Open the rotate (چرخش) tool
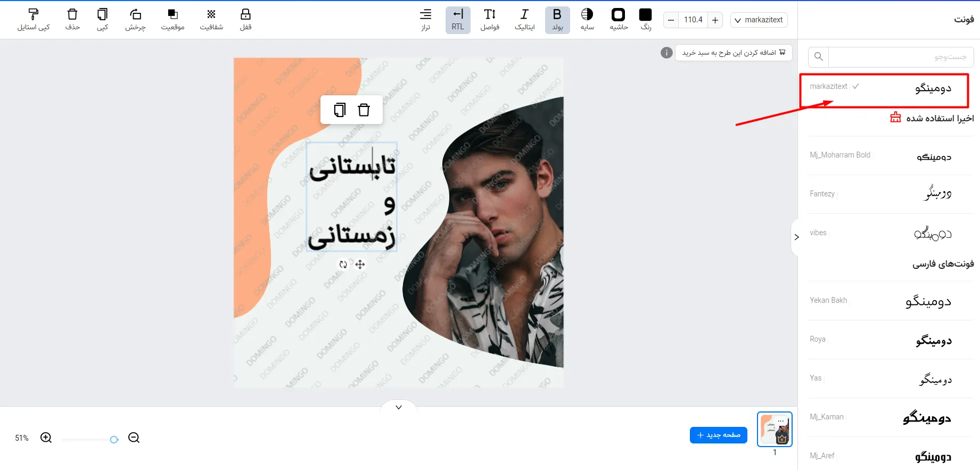Viewport: 980px width, 470px height. coord(135,20)
